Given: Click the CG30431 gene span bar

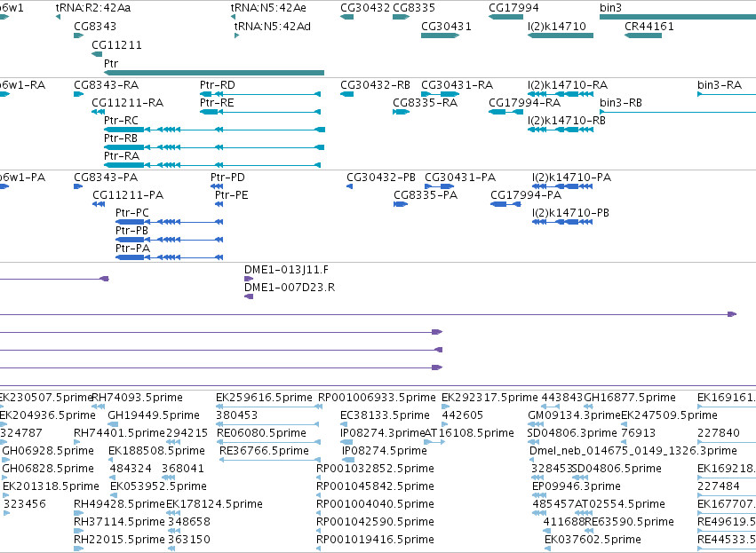Looking at the screenshot, I should (440, 36).
